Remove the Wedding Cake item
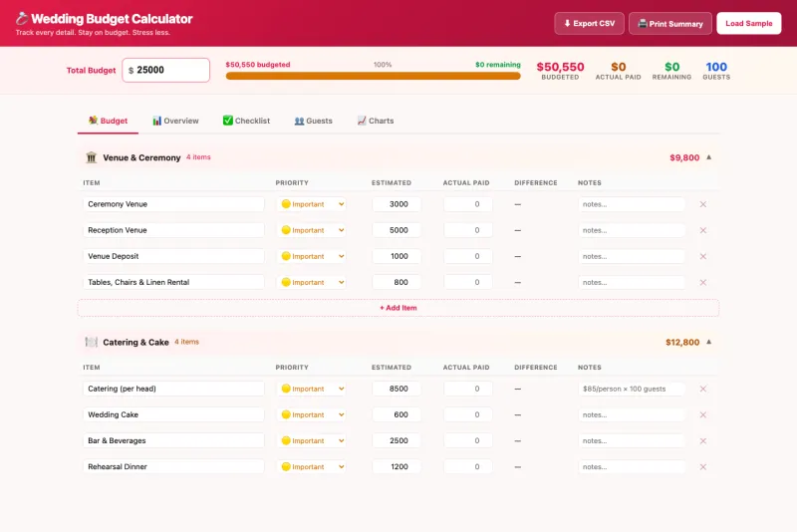 pyautogui.click(x=702, y=414)
